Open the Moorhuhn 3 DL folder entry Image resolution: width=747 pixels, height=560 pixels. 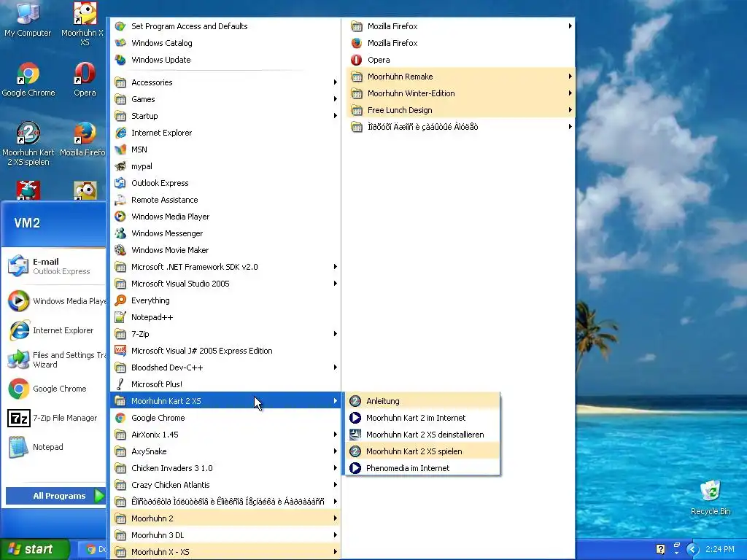tap(226, 534)
